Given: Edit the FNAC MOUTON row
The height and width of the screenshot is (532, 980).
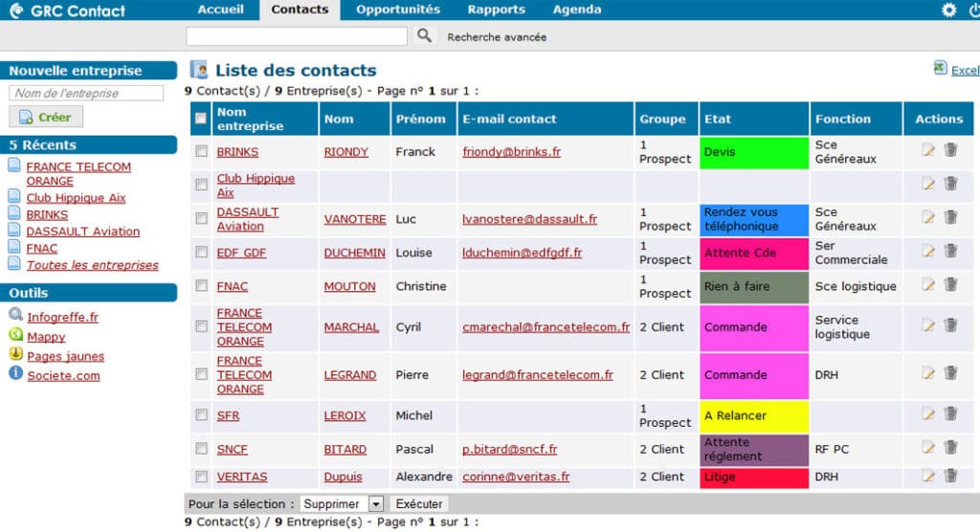Looking at the screenshot, I should (x=928, y=285).
